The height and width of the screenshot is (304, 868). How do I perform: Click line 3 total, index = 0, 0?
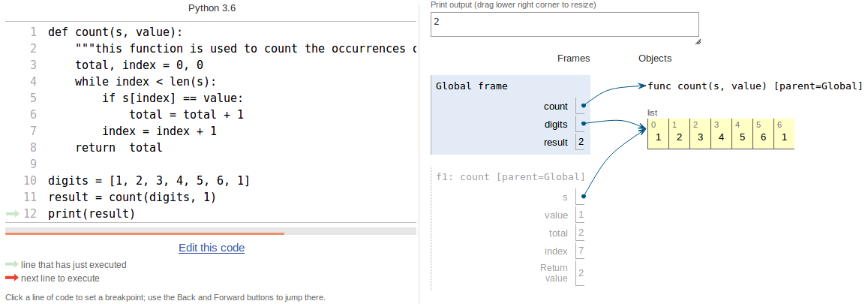click(139, 65)
